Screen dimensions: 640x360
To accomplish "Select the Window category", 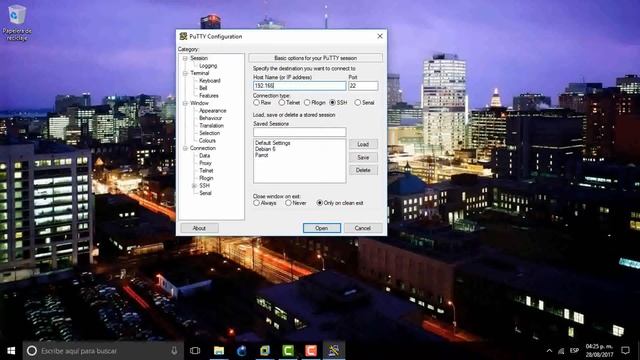I will point(199,103).
